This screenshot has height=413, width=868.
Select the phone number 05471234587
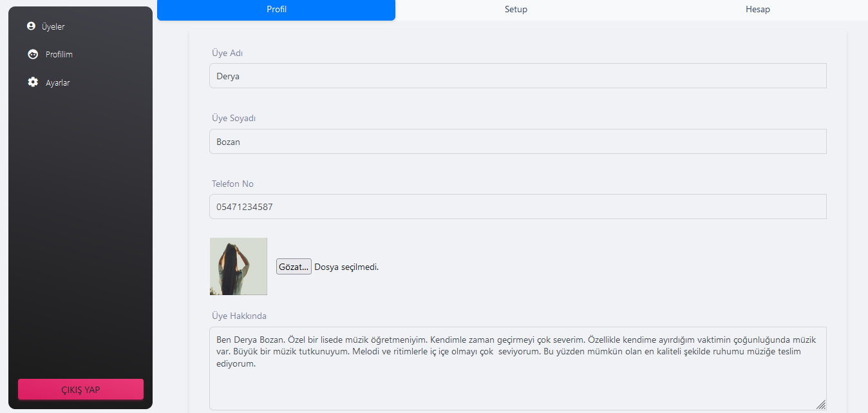pyautogui.click(x=245, y=206)
